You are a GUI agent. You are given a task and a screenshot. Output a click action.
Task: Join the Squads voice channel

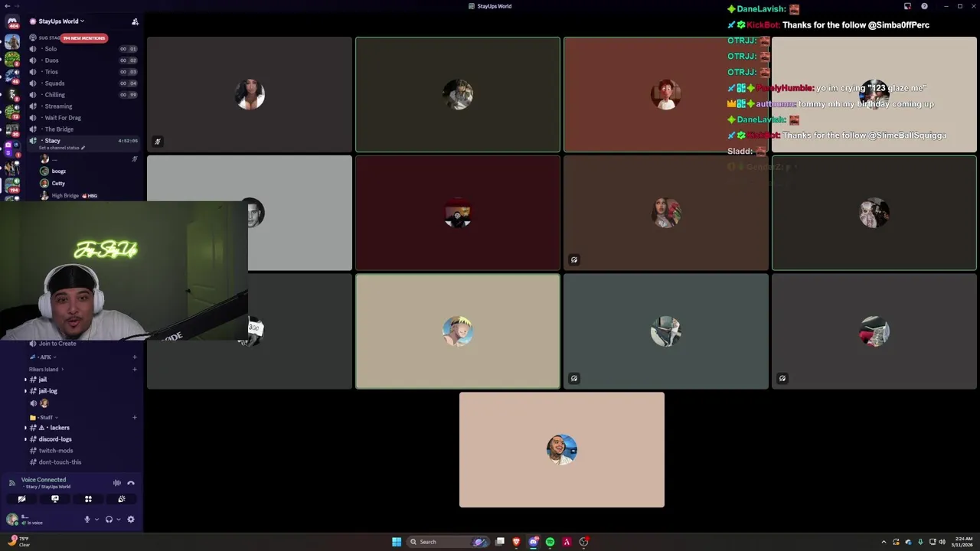click(x=84, y=83)
